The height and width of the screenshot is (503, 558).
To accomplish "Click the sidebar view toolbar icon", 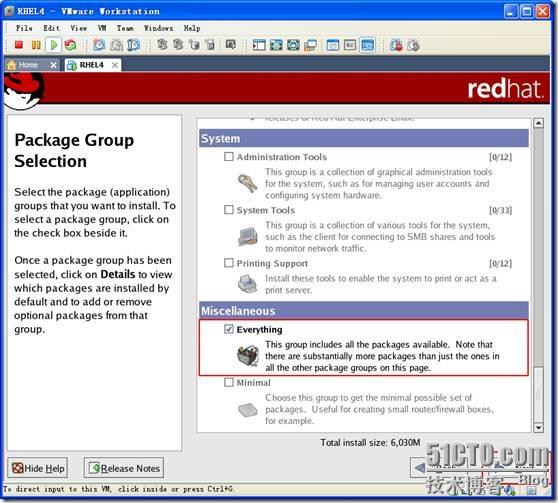I will tap(259, 45).
